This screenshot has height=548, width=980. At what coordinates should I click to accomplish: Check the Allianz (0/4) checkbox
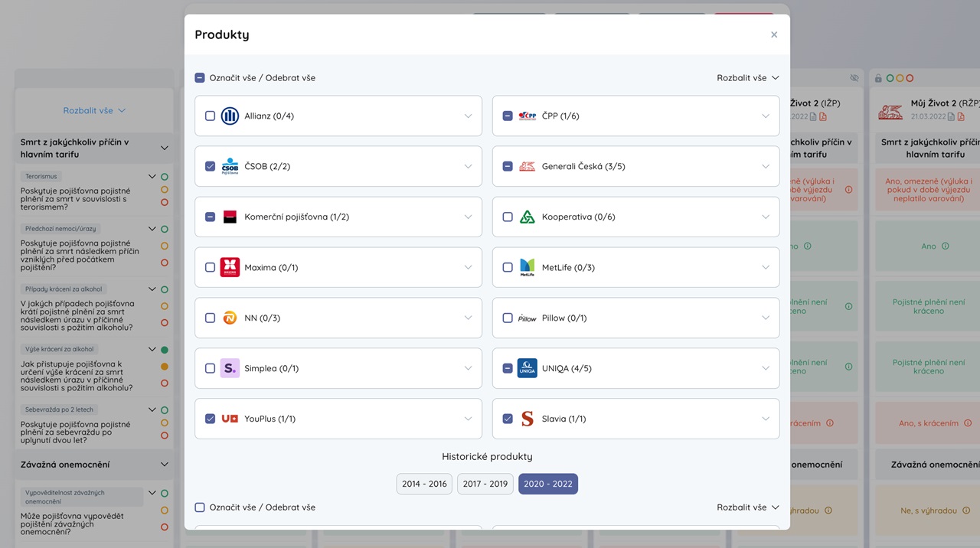[210, 116]
